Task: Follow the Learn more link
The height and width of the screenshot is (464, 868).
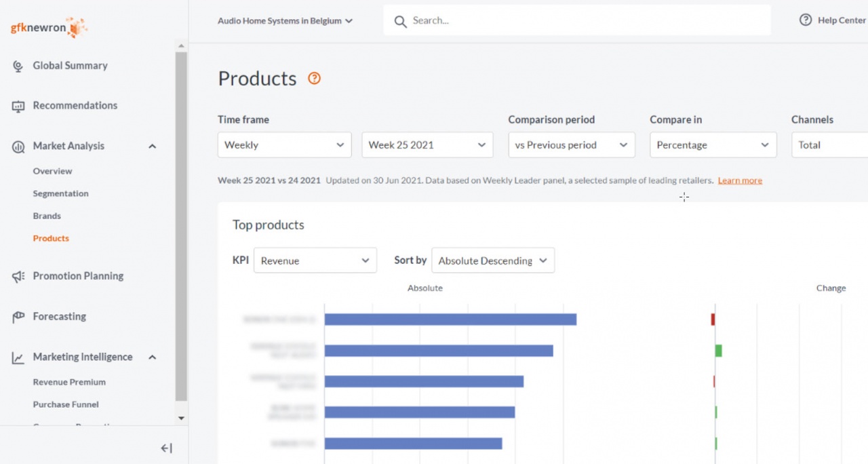Action: [740, 180]
